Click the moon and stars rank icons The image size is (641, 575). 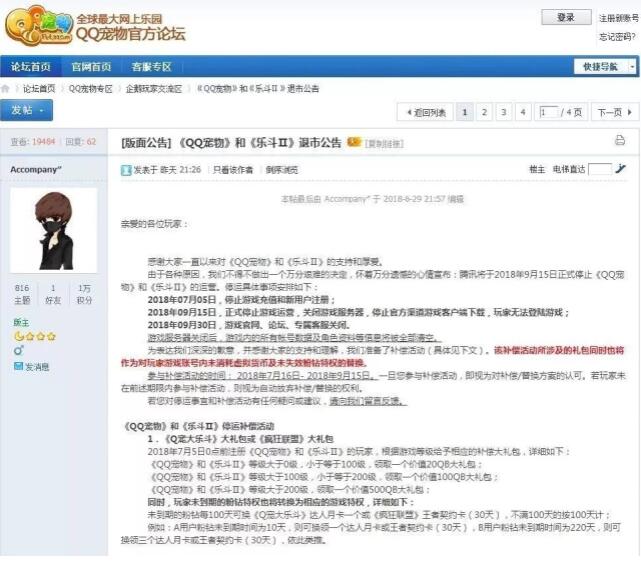[x=35, y=336]
